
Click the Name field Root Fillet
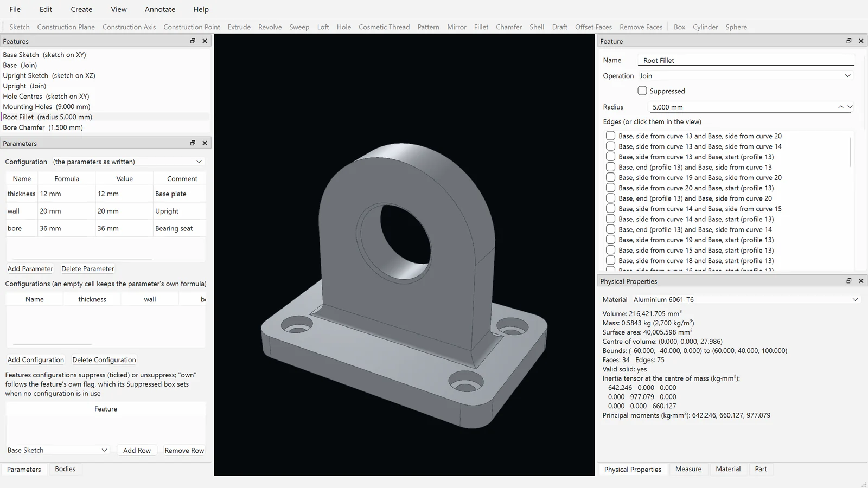click(746, 60)
